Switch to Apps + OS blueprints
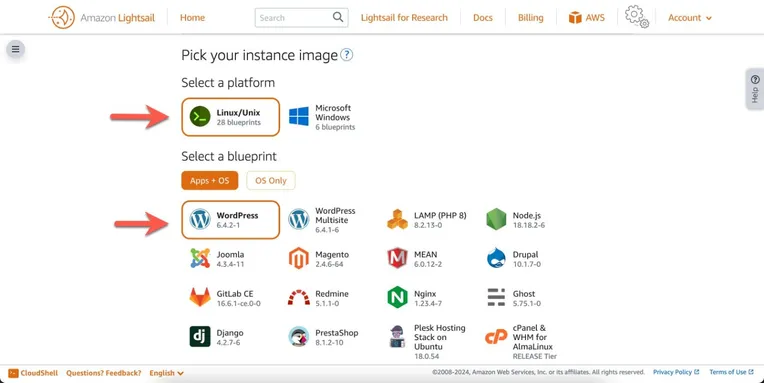Screen dimensions: 764x383 [210, 180]
